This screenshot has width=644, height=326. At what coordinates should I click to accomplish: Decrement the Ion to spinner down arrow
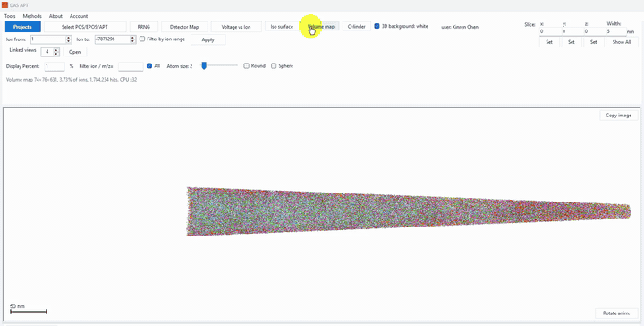(x=132, y=41)
